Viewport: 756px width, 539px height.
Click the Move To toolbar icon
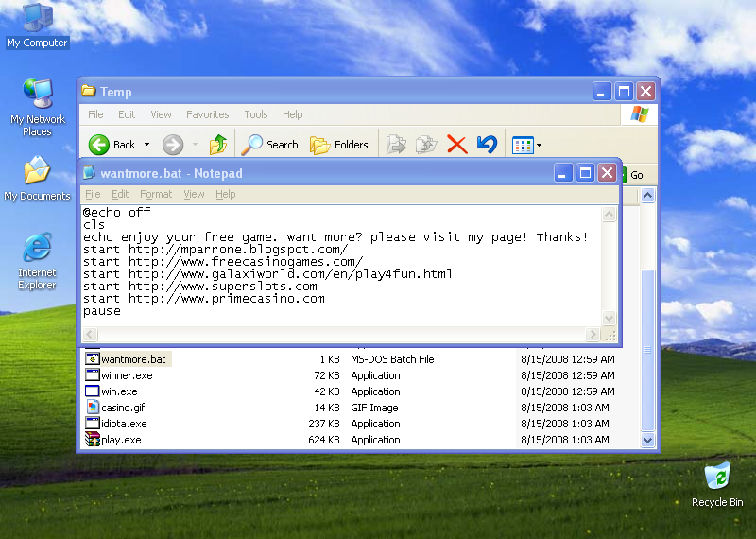[x=396, y=145]
